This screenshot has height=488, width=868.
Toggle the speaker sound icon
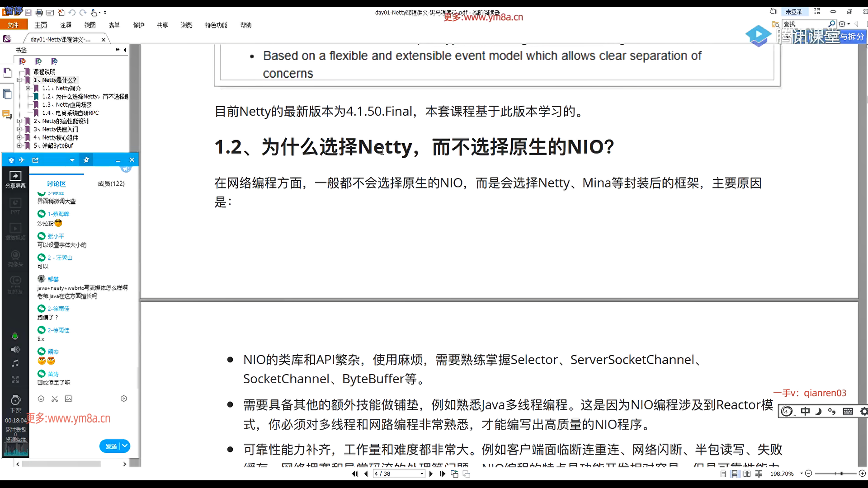[15, 350]
